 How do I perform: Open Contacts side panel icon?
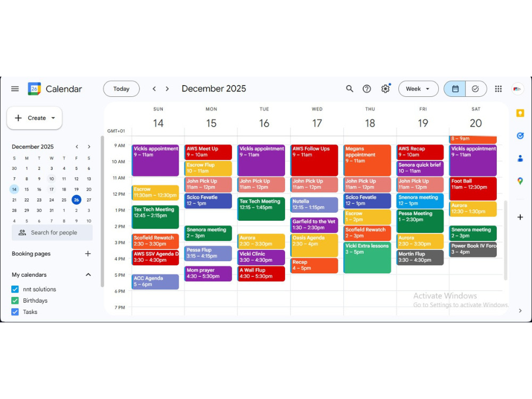click(x=520, y=159)
